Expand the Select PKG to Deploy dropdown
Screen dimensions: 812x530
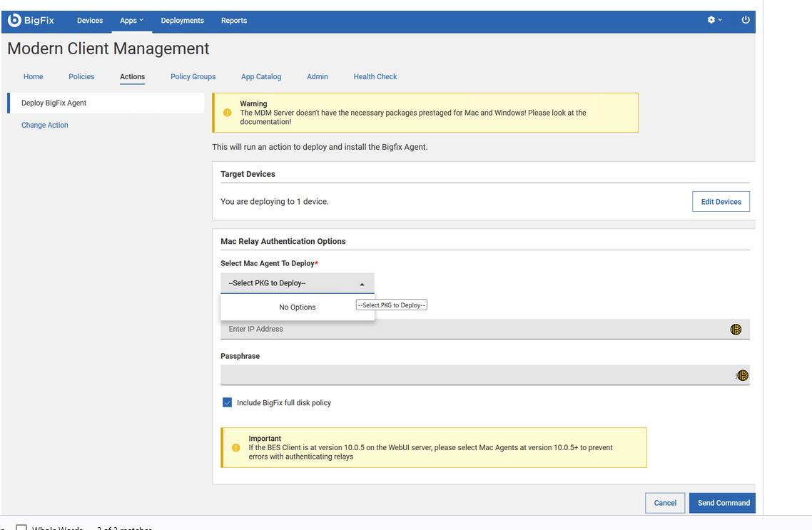click(x=297, y=283)
